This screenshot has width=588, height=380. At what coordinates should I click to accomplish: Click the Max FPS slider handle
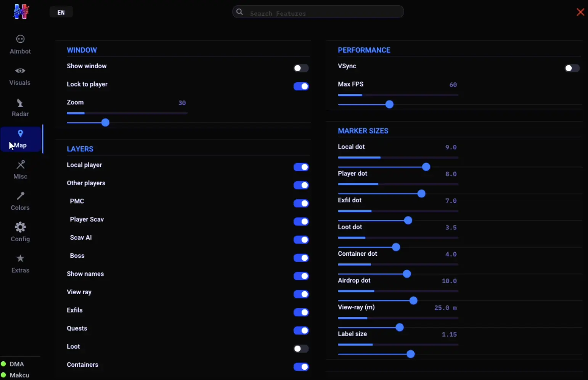tap(389, 104)
